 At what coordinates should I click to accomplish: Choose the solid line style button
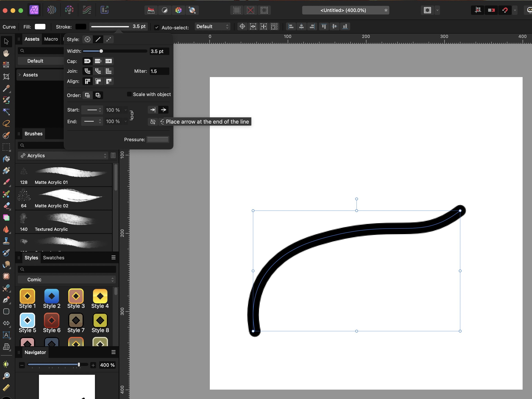(98, 40)
